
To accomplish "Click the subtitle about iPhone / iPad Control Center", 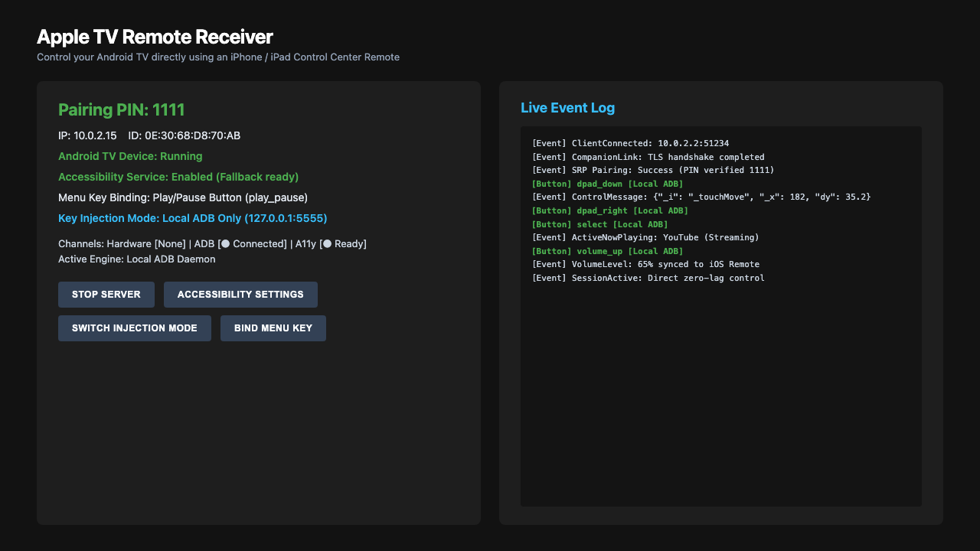I will coord(218,57).
